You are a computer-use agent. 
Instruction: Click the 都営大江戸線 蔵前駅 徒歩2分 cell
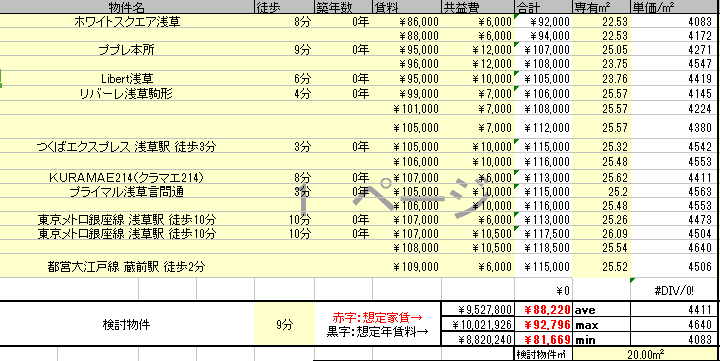point(127,266)
